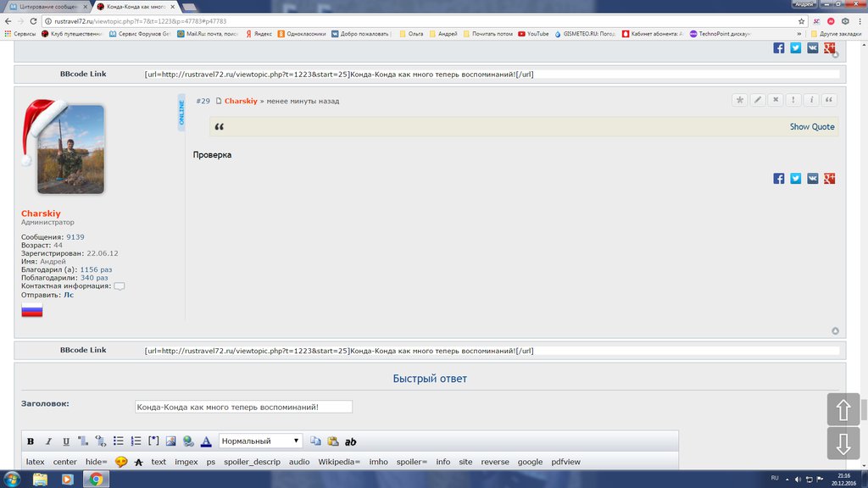
Task: Click the spoiler= BBcode button
Action: pos(411,462)
